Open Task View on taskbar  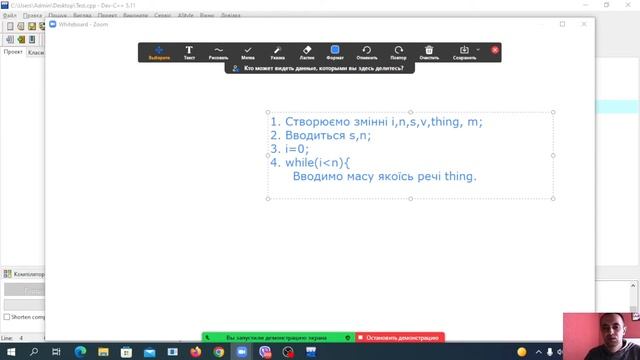(x=56, y=352)
